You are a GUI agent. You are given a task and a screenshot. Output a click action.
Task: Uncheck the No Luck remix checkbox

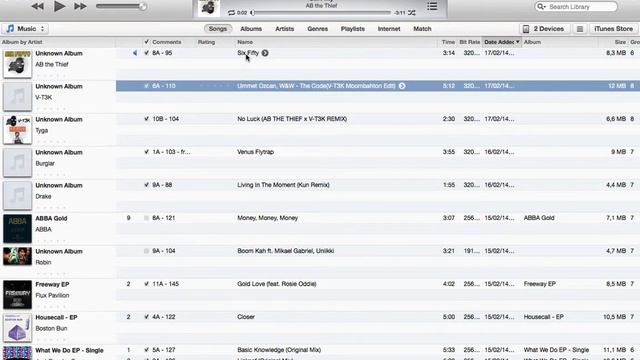147,119
